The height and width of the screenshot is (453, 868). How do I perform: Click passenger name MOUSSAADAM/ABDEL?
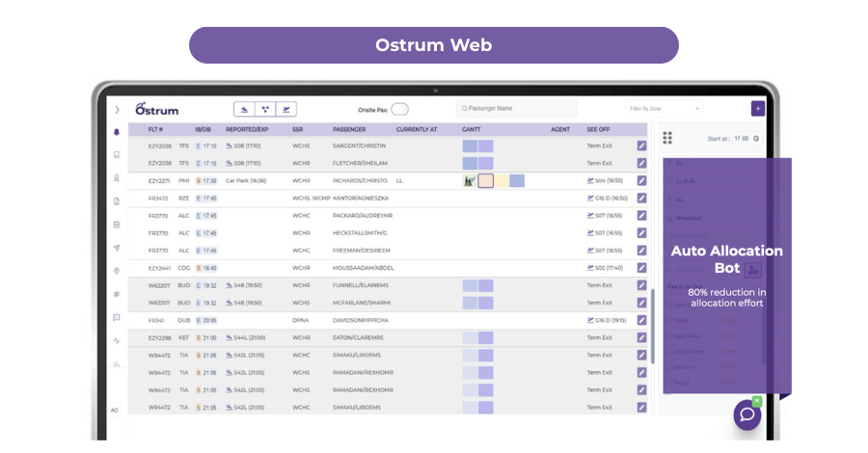pyautogui.click(x=364, y=268)
